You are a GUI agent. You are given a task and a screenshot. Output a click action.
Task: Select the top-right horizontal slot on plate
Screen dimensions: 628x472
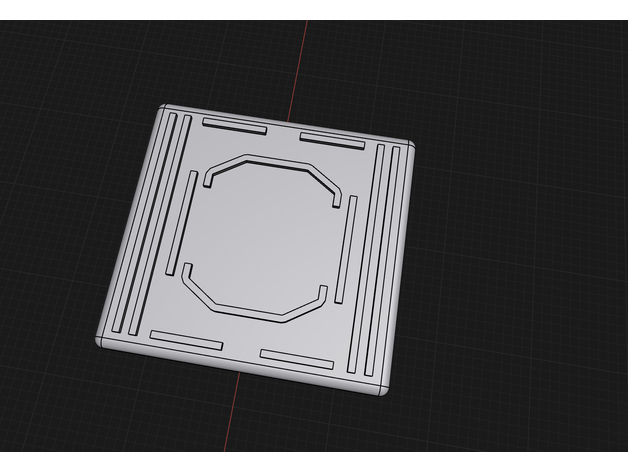pyautogui.click(x=332, y=140)
